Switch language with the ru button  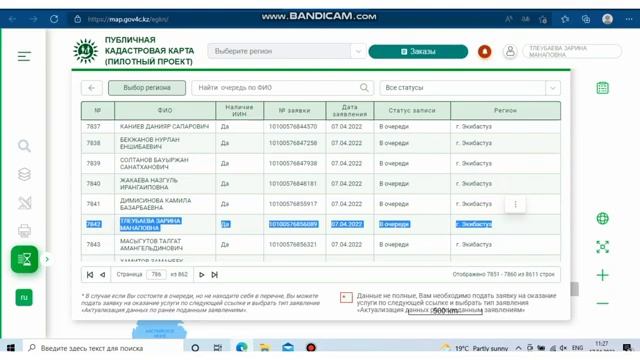click(24, 297)
